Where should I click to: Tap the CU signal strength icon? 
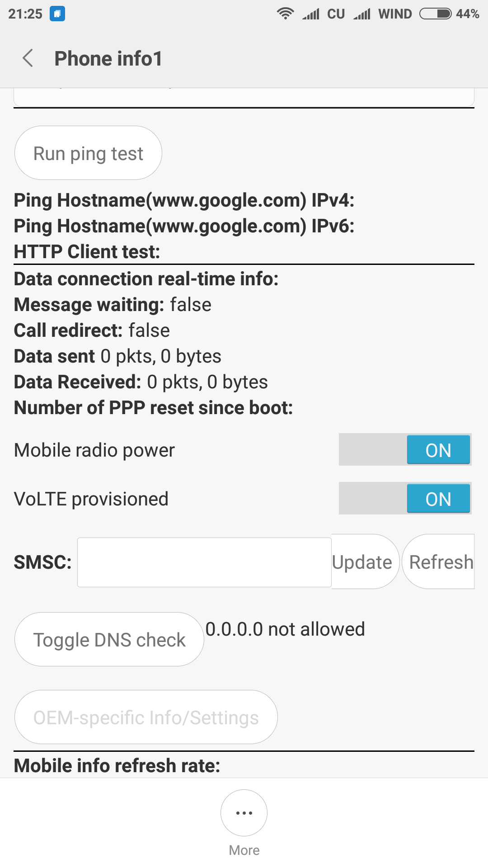point(311,14)
